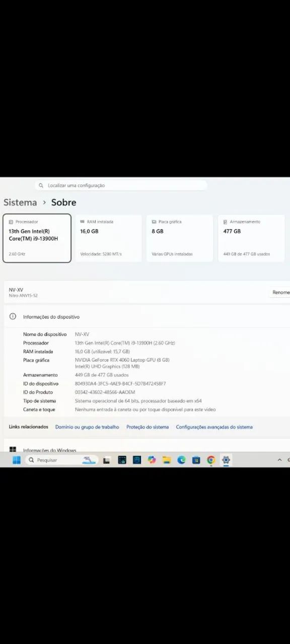Click the taskbar Pesquisar search box
Screen dimensions: 290x644
click(61, 460)
